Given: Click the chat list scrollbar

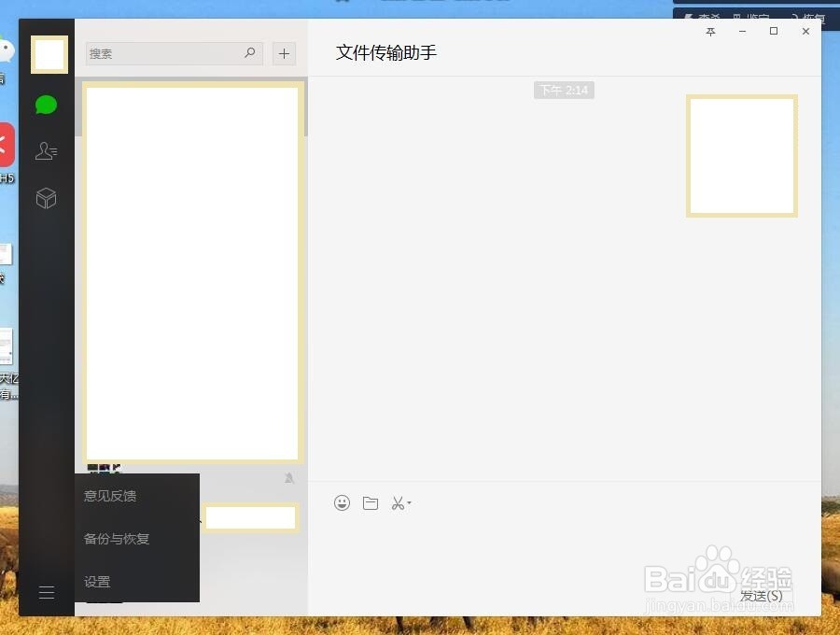Looking at the screenshot, I should click(306, 106).
